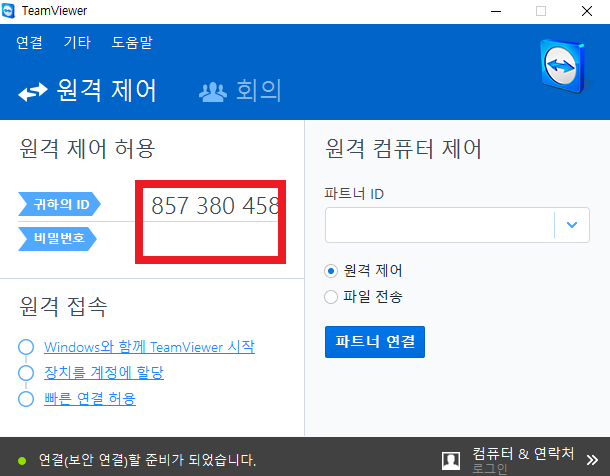610x476 pixels.
Task: Click the status text 연결(보안 연결)할 준비가 되었습니다
Action: pyautogui.click(x=147, y=460)
